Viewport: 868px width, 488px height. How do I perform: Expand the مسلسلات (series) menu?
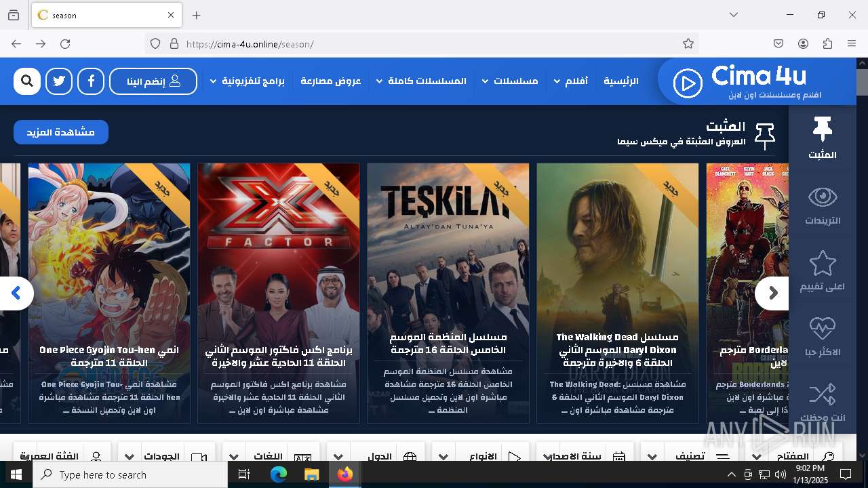tap(510, 81)
